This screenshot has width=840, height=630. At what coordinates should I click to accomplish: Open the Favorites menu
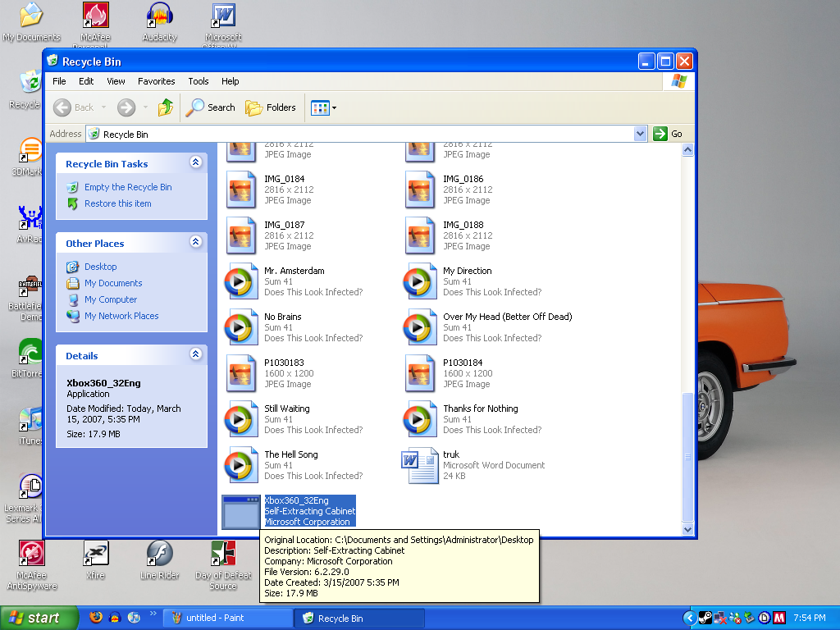click(156, 81)
